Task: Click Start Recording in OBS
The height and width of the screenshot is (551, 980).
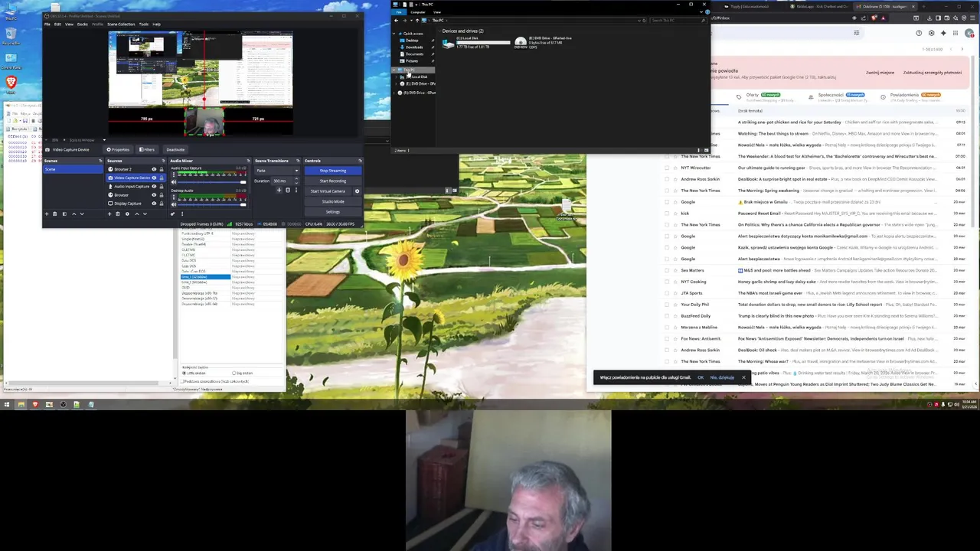Action: pos(332,181)
